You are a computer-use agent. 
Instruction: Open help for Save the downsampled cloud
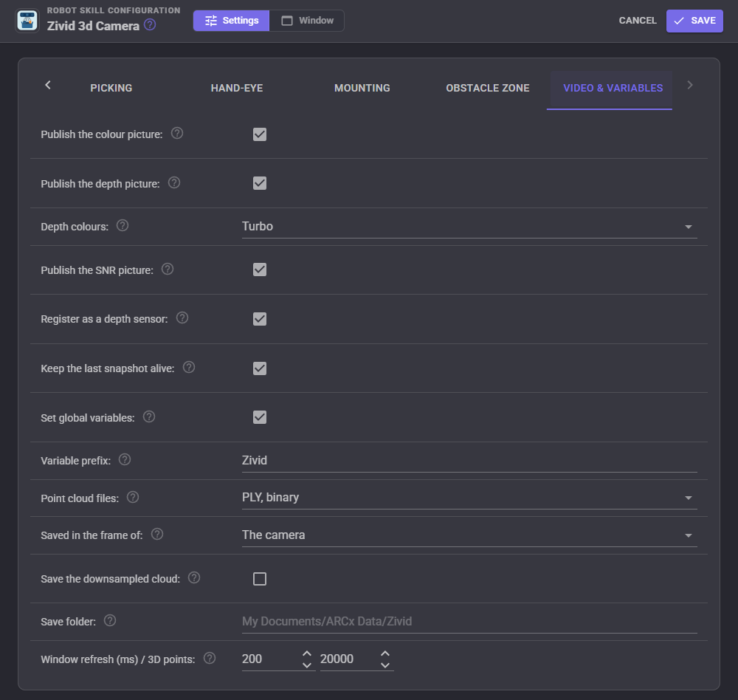[x=194, y=578]
